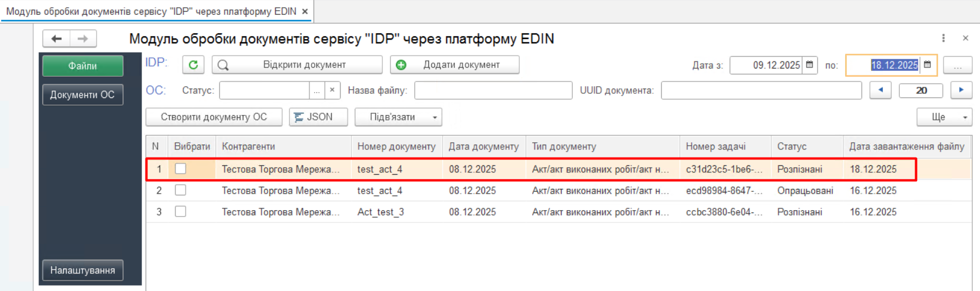
Task: Go to previous page with left triangle
Action: pos(880,90)
